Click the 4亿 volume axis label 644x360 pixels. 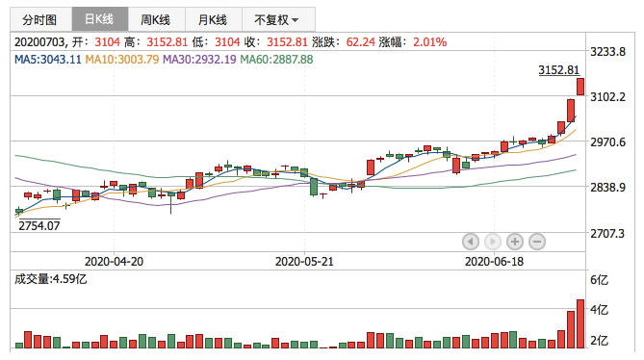pos(599,310)
